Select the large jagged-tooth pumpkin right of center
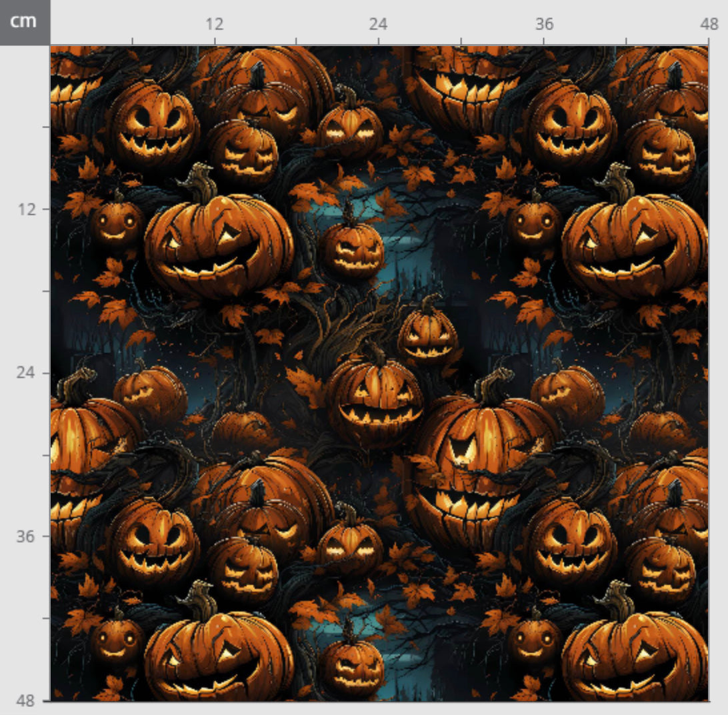 483,460
